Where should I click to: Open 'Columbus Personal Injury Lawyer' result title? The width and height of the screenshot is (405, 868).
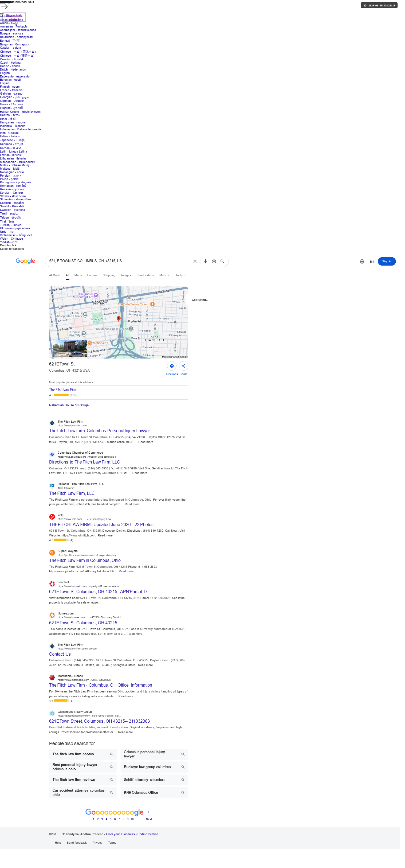101,436
